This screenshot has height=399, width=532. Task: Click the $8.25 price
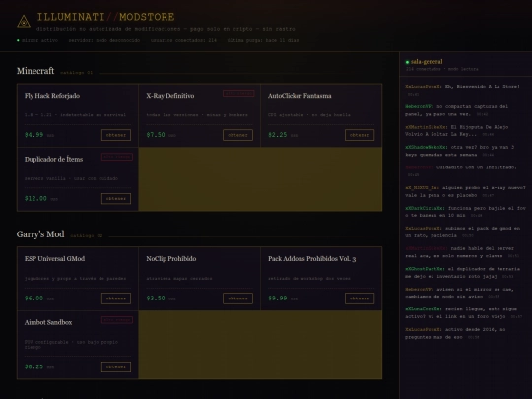pyautogui.click(x=33, y=366)
